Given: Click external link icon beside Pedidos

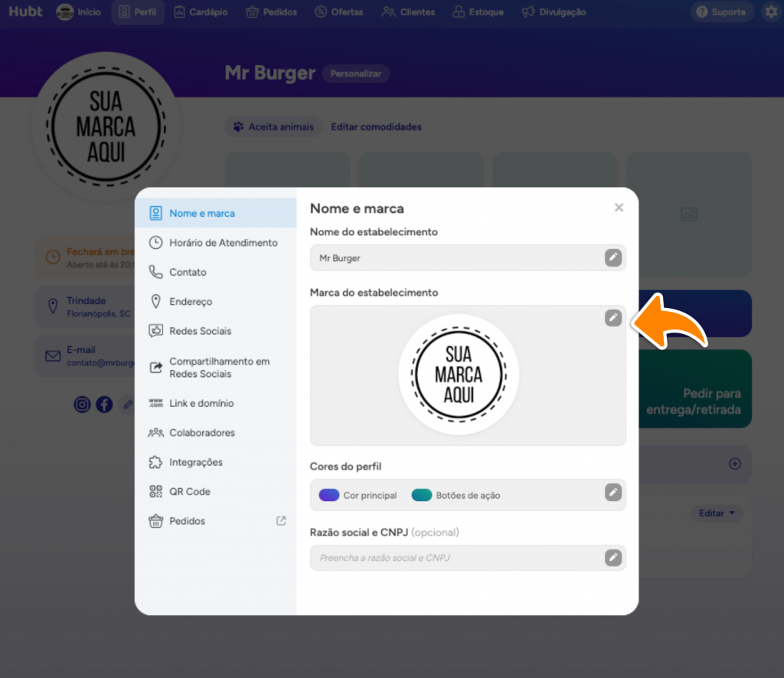Looking at the screenshot, I should (x=281, y=521).
